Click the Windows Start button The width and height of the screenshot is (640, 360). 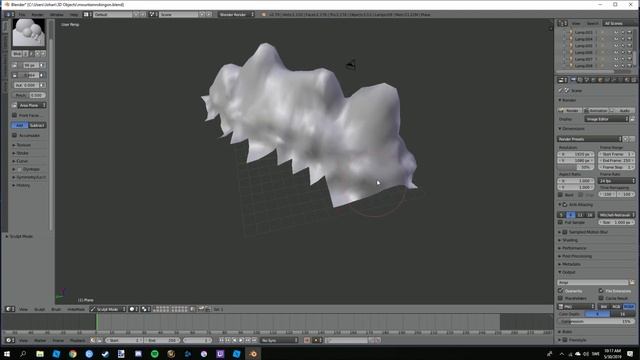(7, 353)
